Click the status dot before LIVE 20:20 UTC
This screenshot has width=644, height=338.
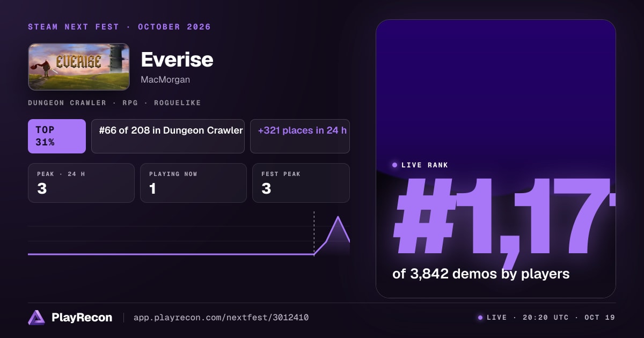[480, 318]
